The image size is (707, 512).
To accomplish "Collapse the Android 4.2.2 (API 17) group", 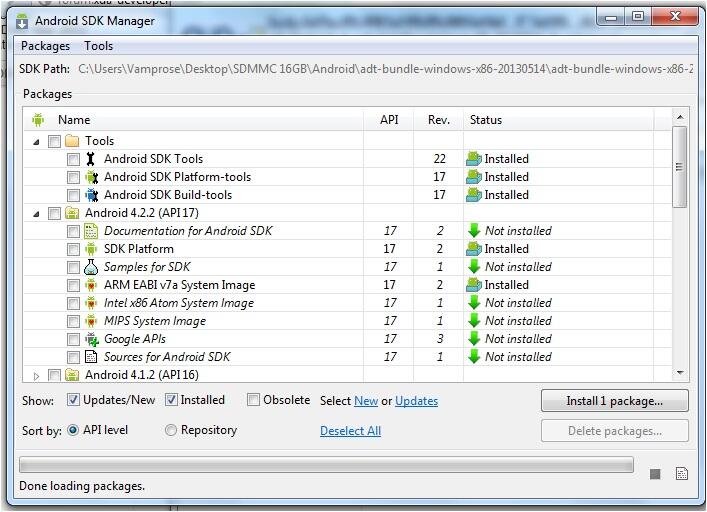I will 37,213.
